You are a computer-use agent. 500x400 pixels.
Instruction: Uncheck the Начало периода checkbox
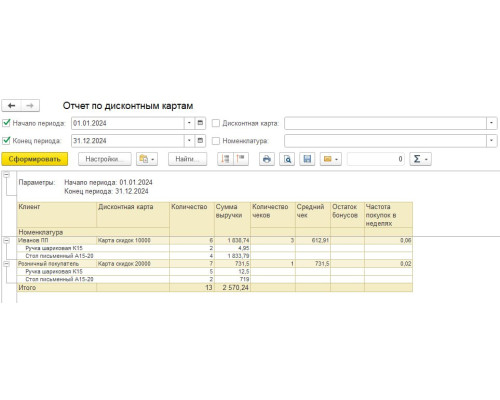pos(6,123)
